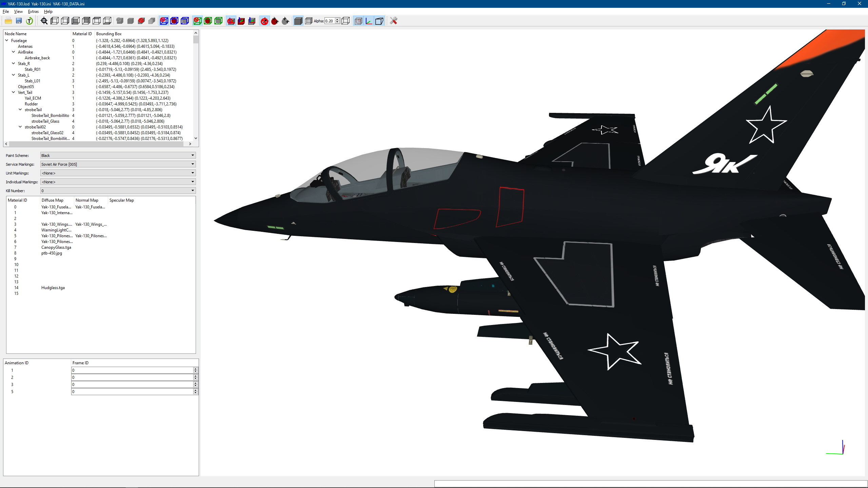868x488 pixels.
Task: Open the Unit Markings dropdown
Action: click(118, 173)
